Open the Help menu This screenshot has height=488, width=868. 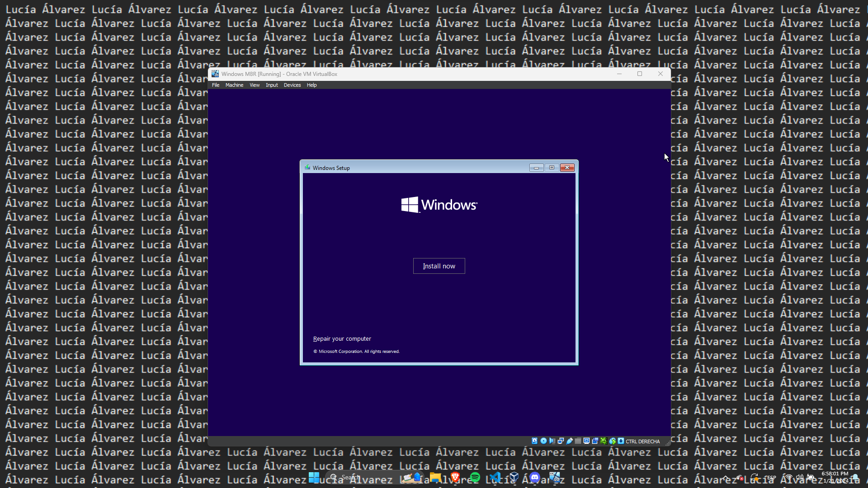[x=311, y=85]
